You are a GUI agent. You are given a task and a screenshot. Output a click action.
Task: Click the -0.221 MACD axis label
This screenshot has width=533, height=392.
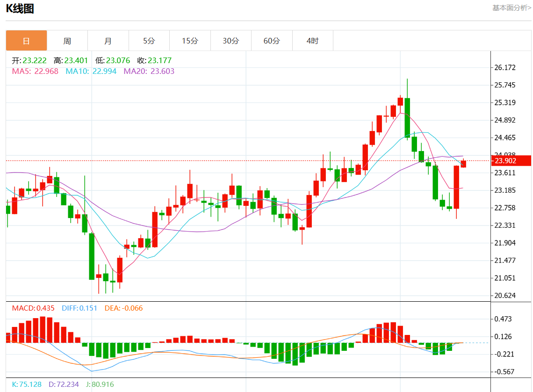point(504,354)
